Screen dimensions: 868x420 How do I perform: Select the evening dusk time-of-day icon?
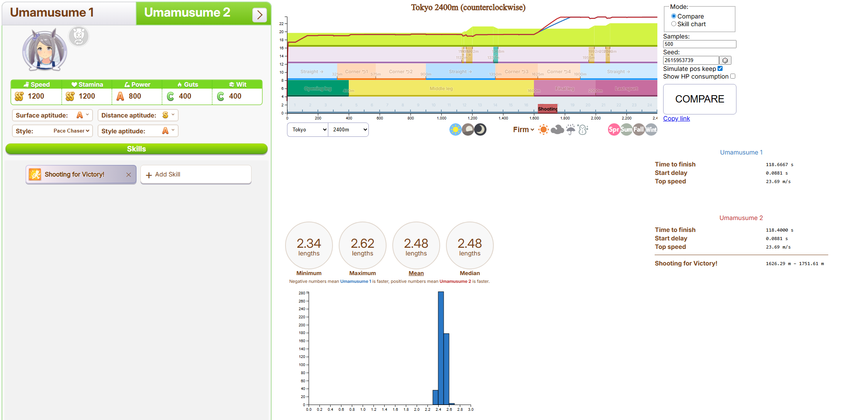click(x=468, y=129)
